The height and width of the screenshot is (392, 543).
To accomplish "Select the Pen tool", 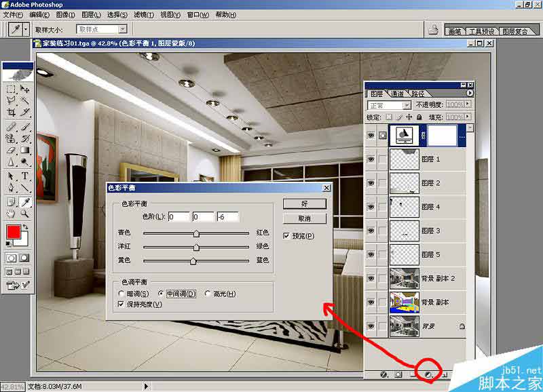I will [x=11, y=188].
